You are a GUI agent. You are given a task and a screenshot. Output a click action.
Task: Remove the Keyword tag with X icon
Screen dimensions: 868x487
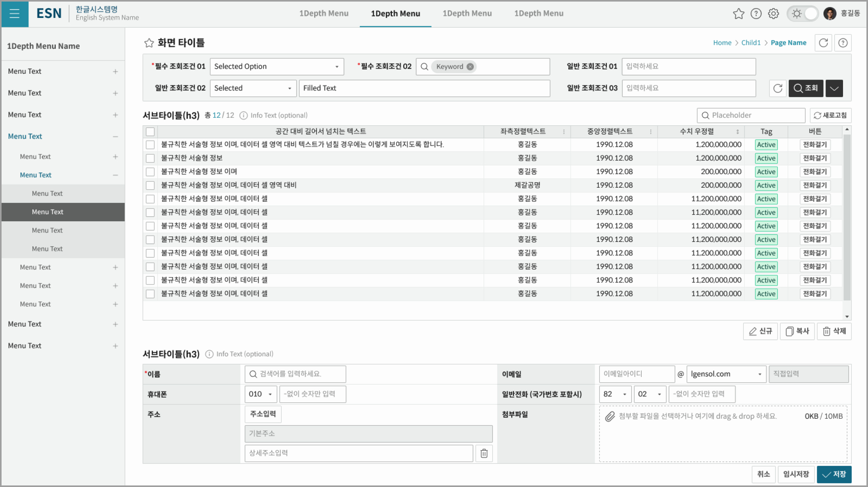(470, 67)
